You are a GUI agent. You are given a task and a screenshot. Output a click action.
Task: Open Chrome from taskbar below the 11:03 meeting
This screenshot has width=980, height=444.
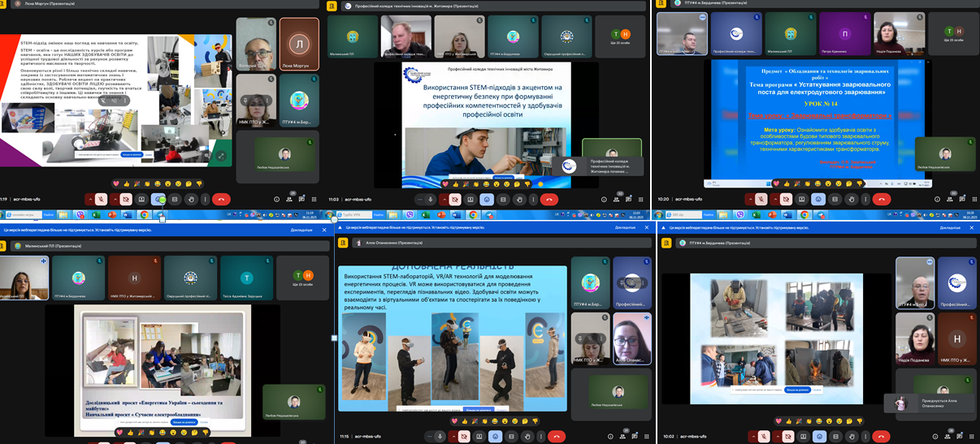[x=473, y=215]
